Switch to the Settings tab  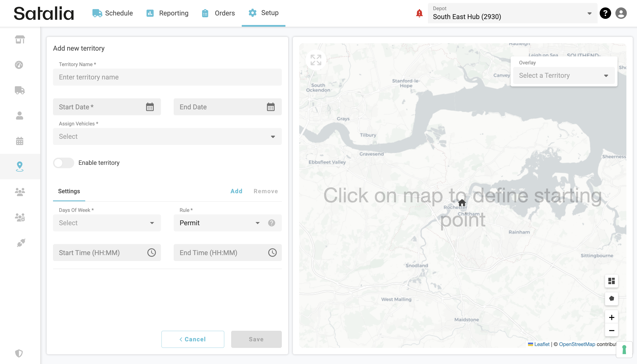tap(69, 191)
